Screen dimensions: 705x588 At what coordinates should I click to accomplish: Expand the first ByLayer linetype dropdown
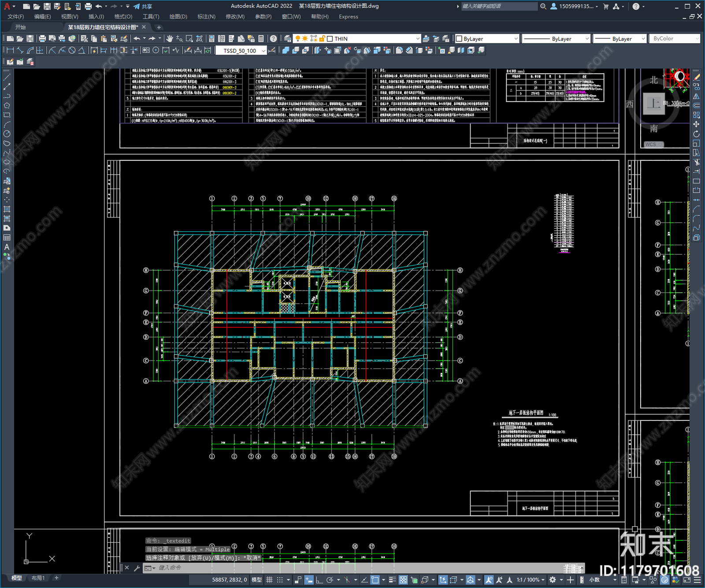coord(556,39)
